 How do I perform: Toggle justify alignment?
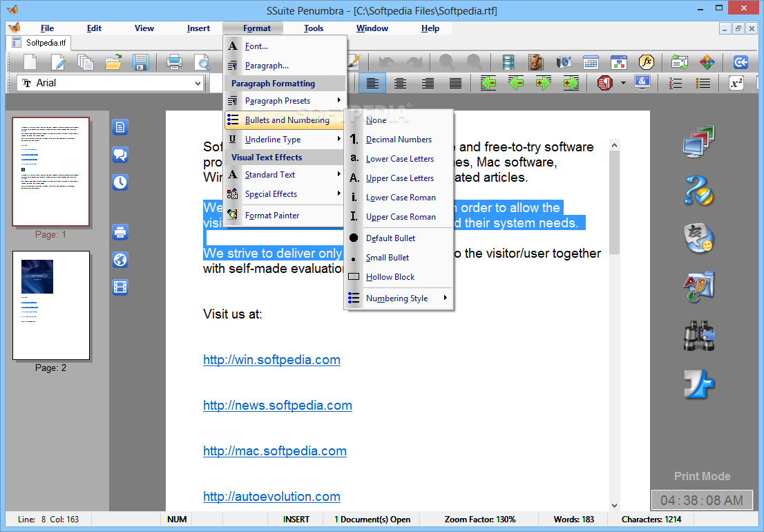tap(455, 84)
